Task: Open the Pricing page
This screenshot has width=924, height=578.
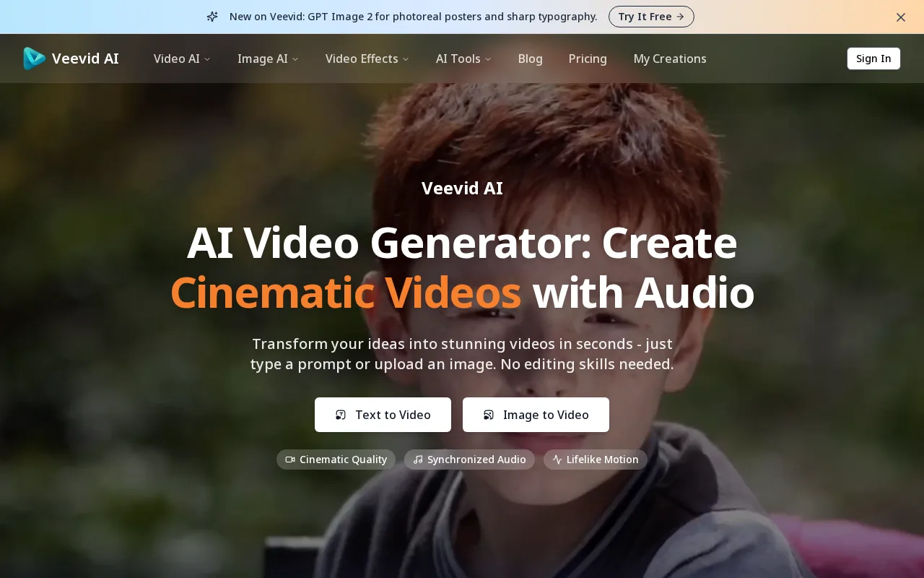Action: pos(588,59)
